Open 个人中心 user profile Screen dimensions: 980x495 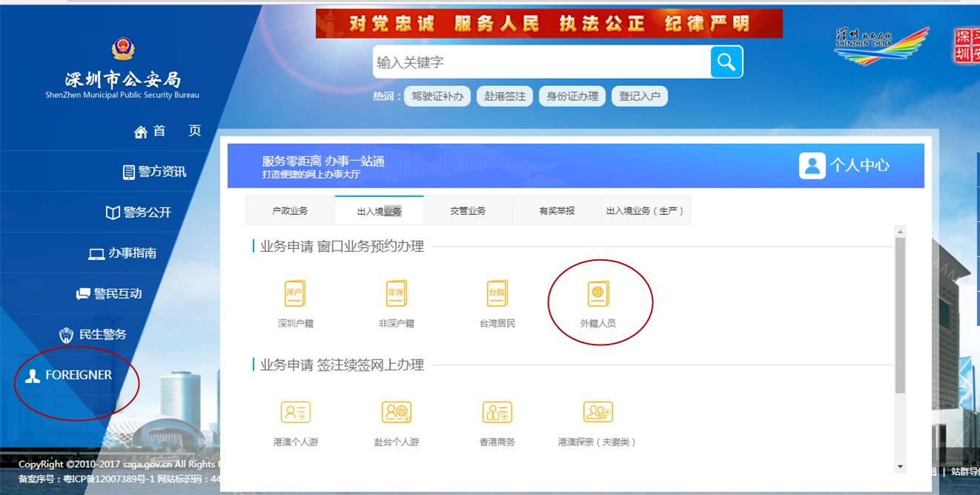coord(844,165)
